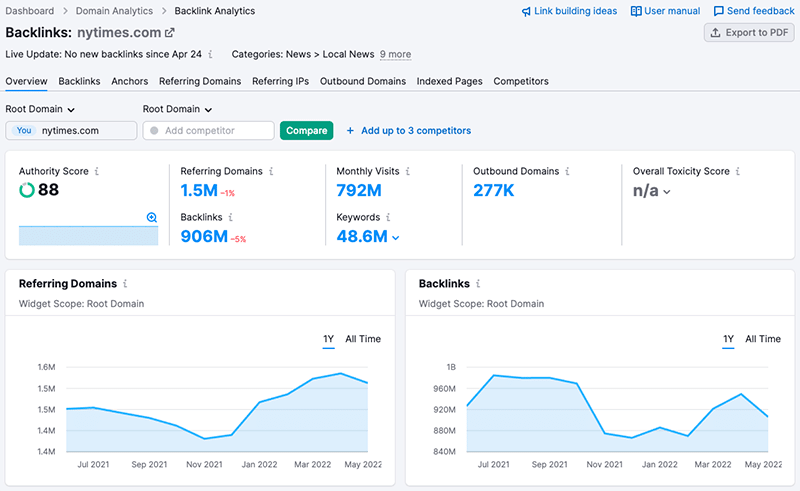Screen dimensions: 800x491
Task: Click nytimes.com domain title link
Action: coord(119,33)
